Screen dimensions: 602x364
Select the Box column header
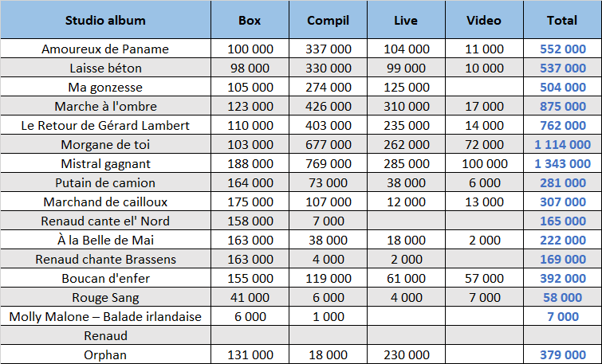[x=250, y=20]
